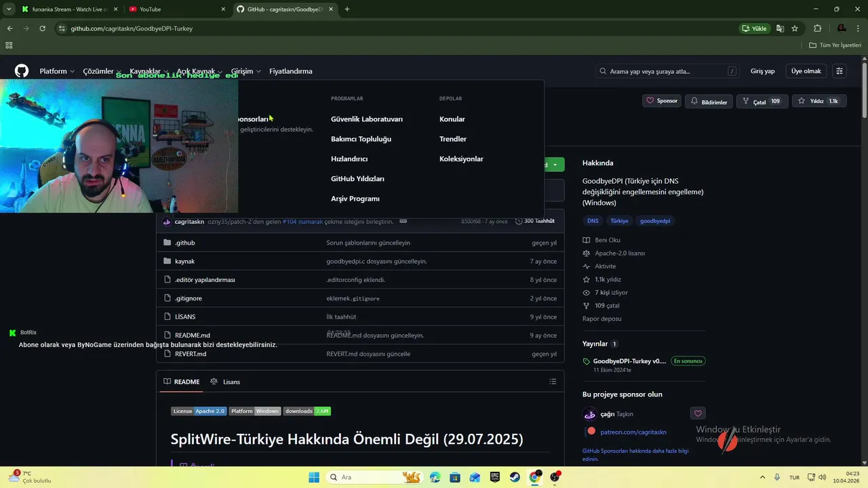Screen dimensions: 868x488
Task: Select the Lisans tab
Action: [225, 382]
